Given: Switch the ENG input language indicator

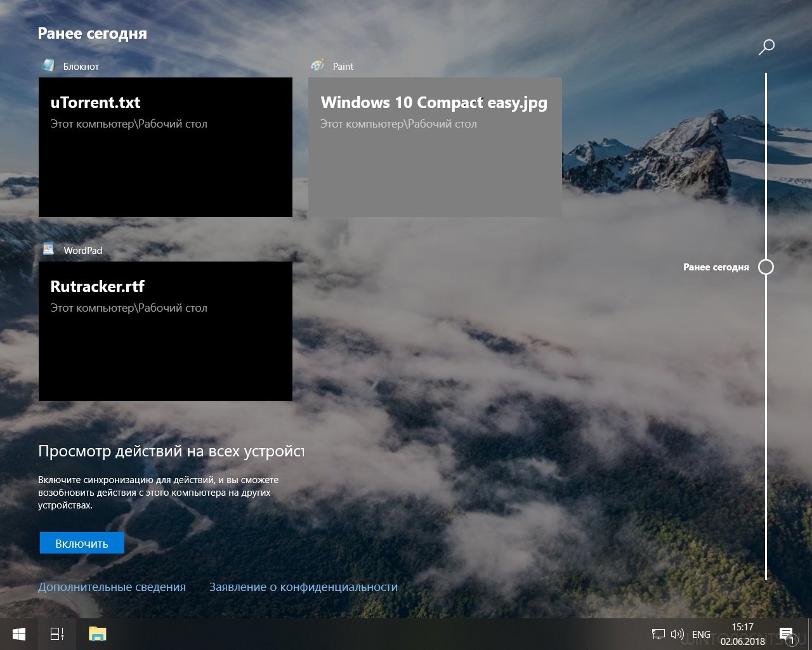Looking at the screenshot, I should [701, 634].
